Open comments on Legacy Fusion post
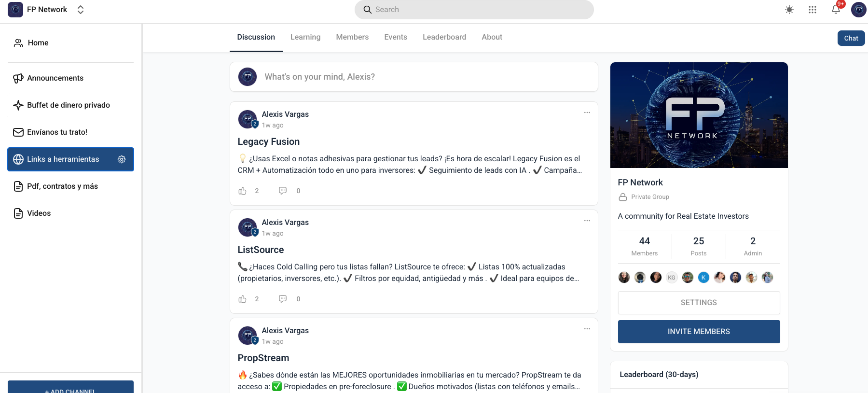 point(283,191)
